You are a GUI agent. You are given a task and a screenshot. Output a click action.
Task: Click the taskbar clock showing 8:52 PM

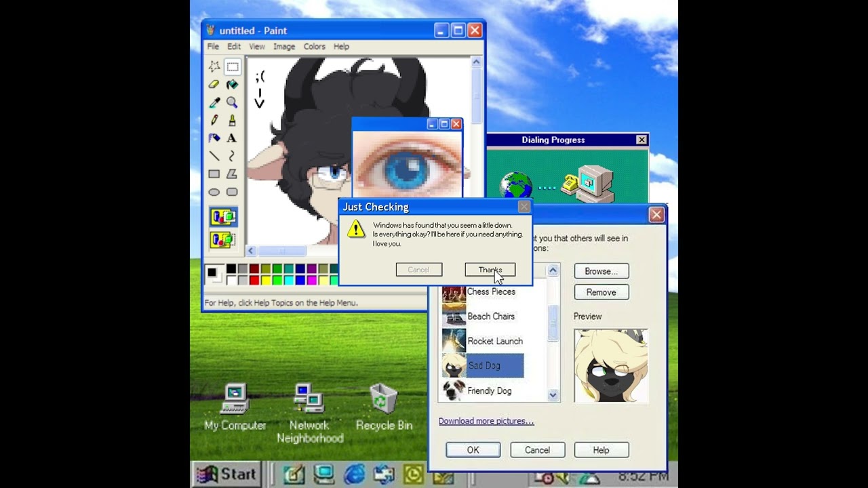click(x=642, y=476)
